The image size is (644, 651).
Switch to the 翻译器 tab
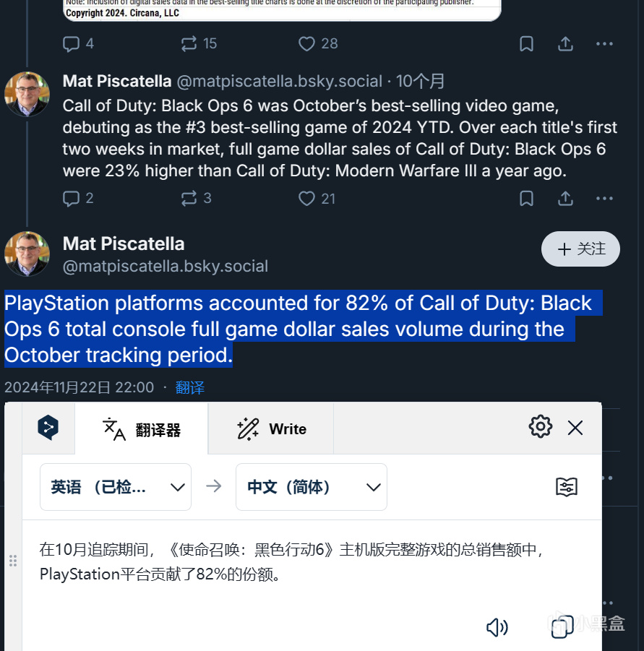click(142, 429)
